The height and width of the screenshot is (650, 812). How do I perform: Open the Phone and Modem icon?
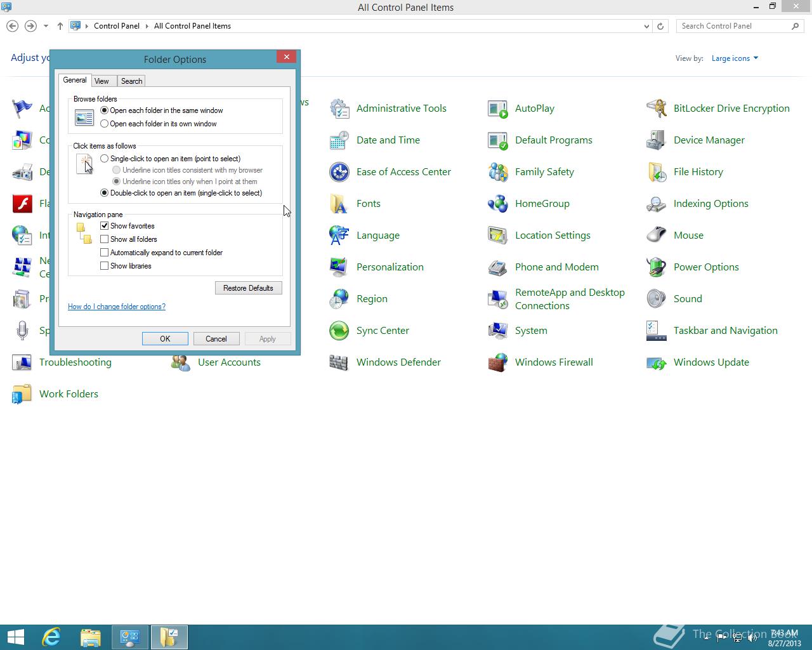[x=498, y=267]
